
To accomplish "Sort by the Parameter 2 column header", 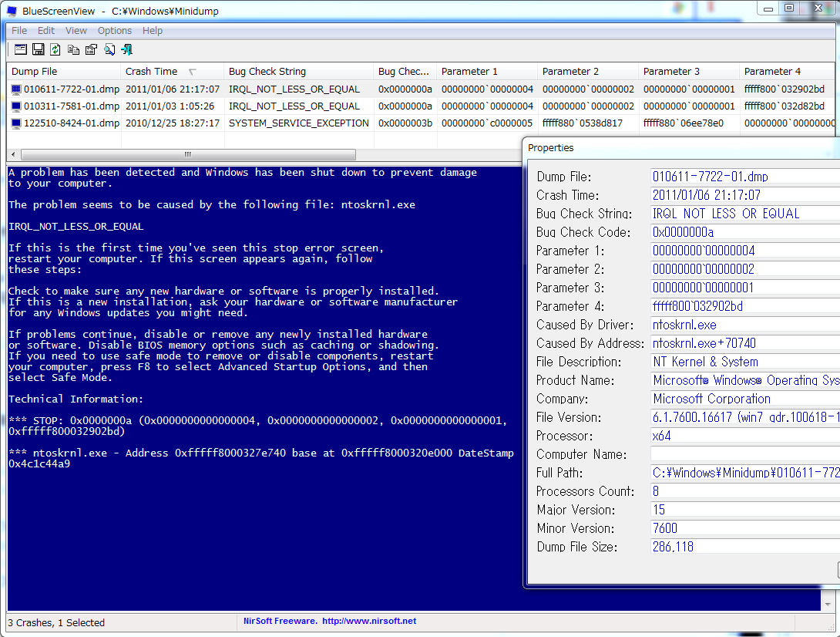I will point(588,71).
